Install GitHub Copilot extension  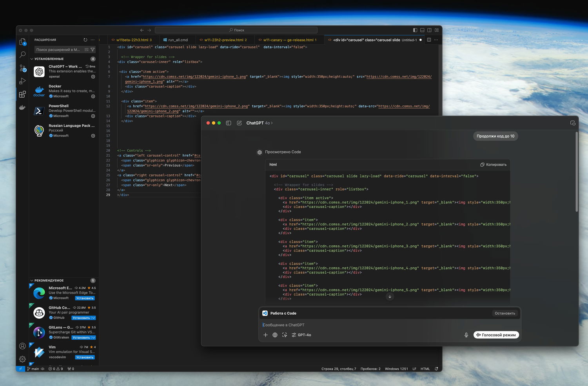pos(81,318)
